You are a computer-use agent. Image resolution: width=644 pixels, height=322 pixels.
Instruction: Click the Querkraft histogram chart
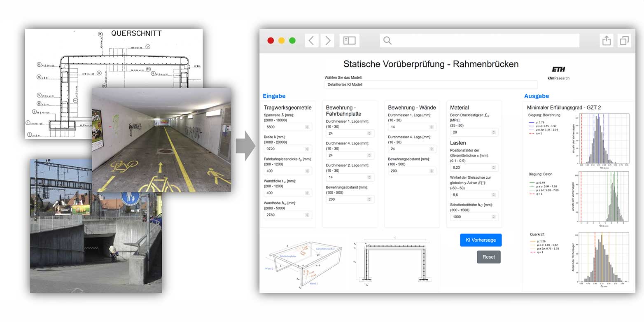click(x=601, y=259)
